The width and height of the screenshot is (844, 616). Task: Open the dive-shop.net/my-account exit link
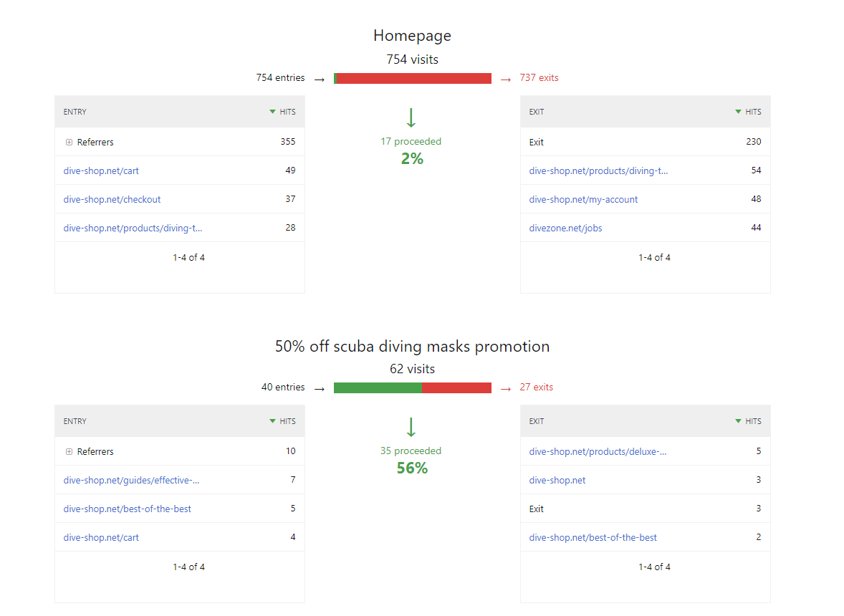point(583,199)
